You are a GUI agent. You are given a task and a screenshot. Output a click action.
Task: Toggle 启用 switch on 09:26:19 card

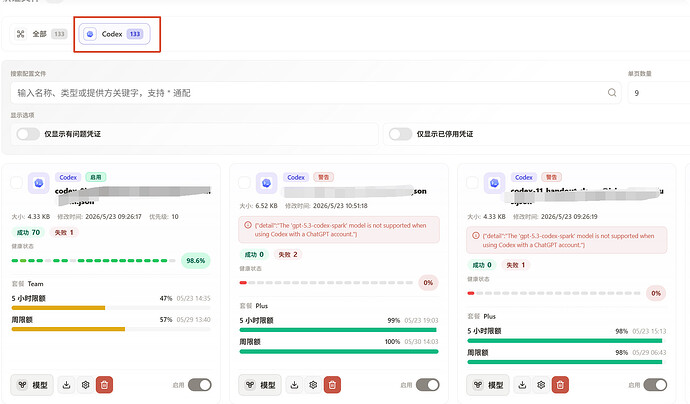655,385
